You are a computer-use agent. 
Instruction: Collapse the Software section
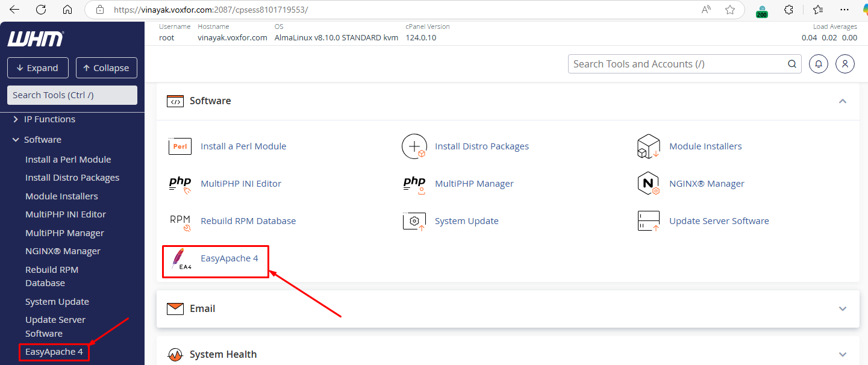[842, 101]
